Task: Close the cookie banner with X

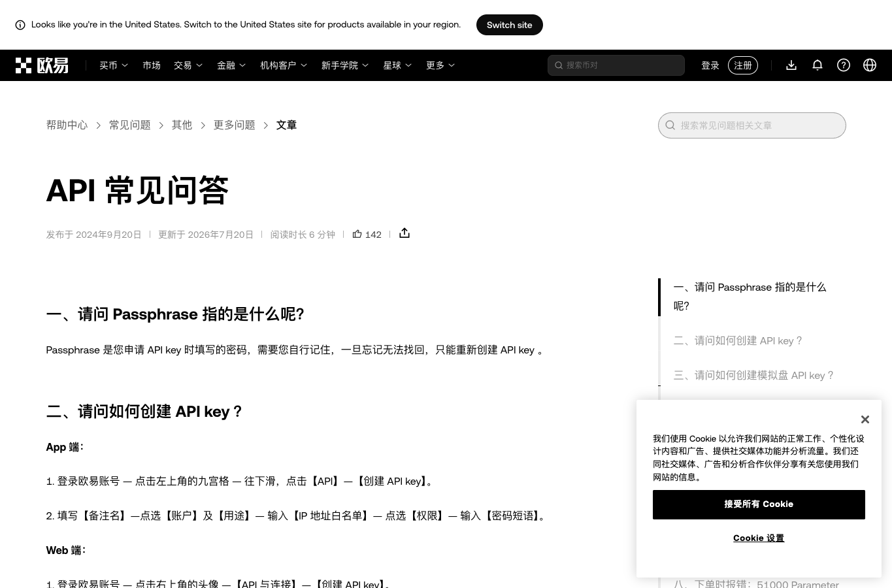Action: coord(865,419)
